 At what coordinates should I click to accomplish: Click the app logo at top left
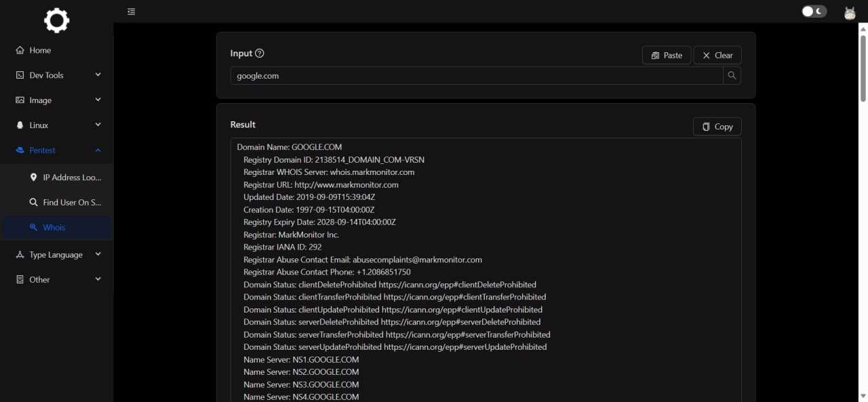56,20
